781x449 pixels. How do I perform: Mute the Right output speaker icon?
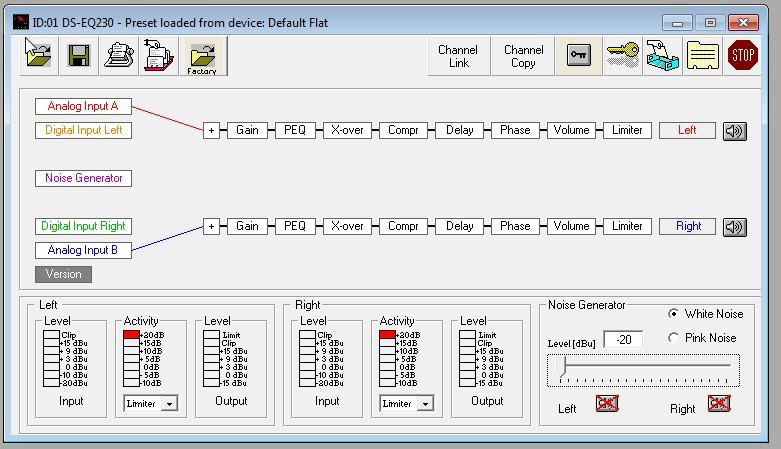734,226
